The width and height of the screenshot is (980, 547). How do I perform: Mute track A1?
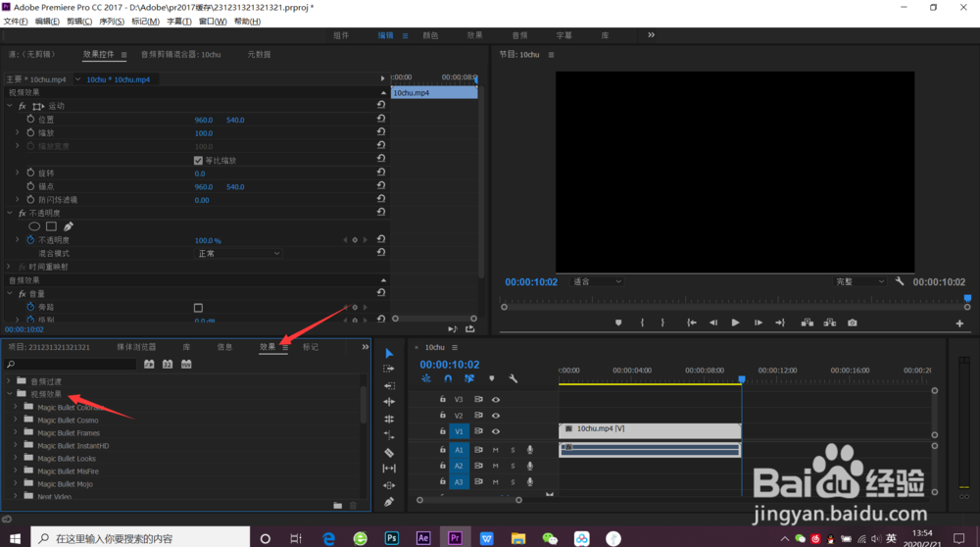coord(496,450)
